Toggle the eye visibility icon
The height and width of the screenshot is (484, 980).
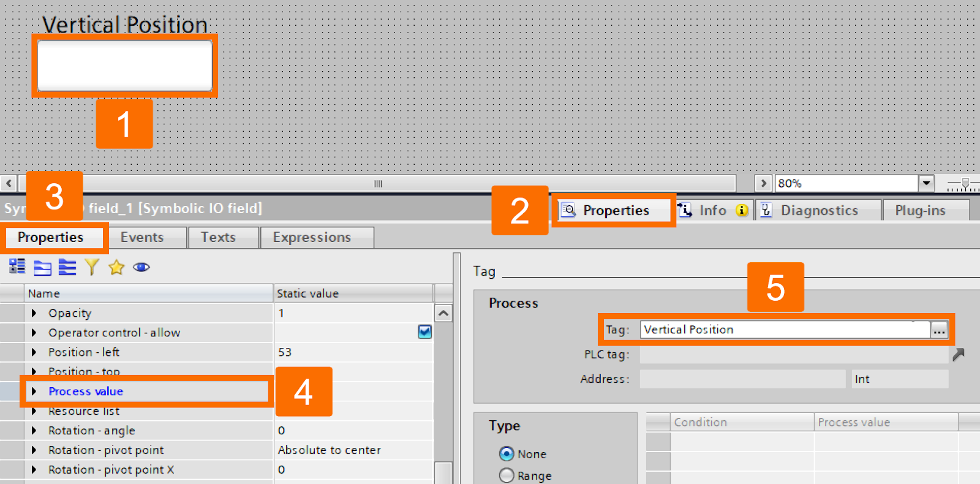[141, 267]
